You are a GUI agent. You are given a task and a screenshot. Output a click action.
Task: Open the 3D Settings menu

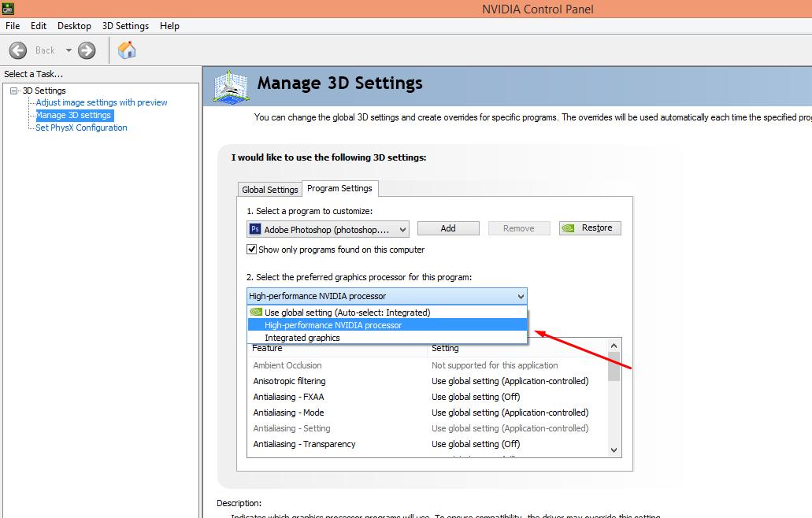pos(125,26)
